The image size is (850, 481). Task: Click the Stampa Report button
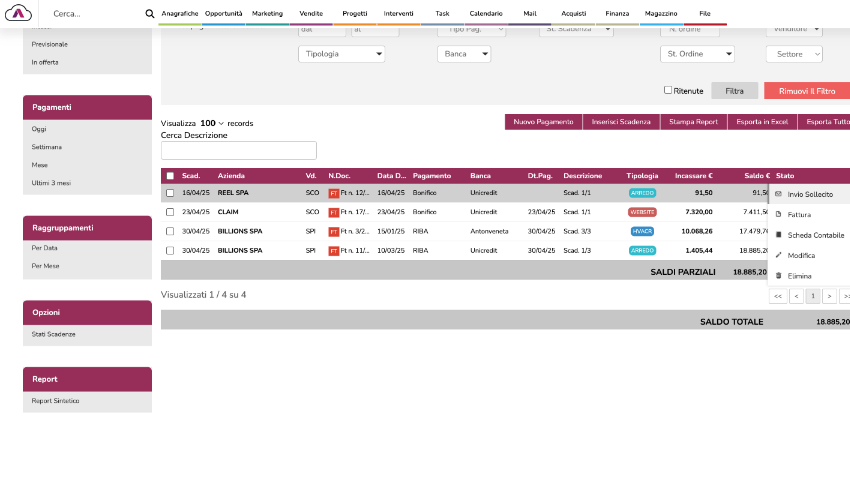(x=693, y=122)
